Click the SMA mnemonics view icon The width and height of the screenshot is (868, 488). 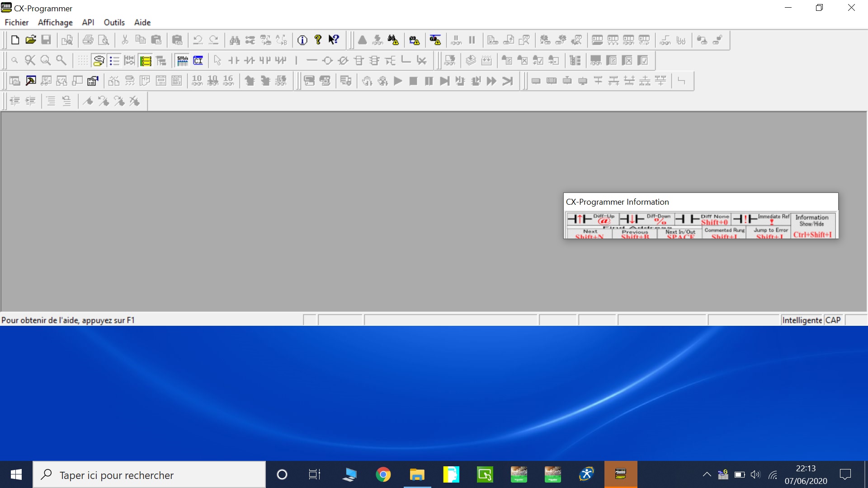click(x=183, y=61)
